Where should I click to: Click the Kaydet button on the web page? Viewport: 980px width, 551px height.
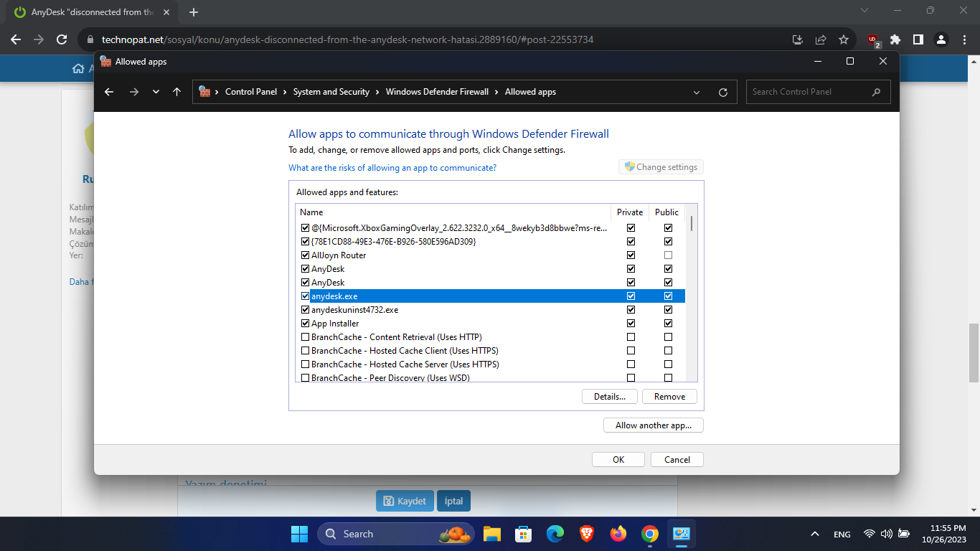405,501
